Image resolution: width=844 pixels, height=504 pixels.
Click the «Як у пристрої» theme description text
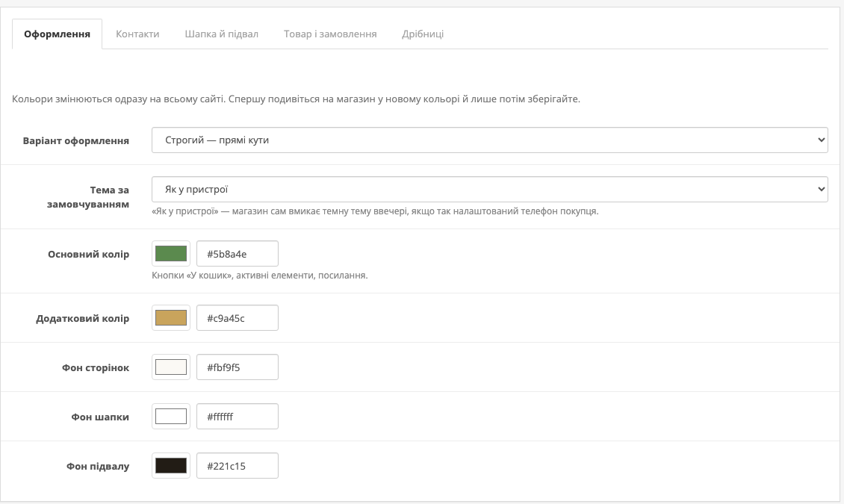click(x=375, y=211)
